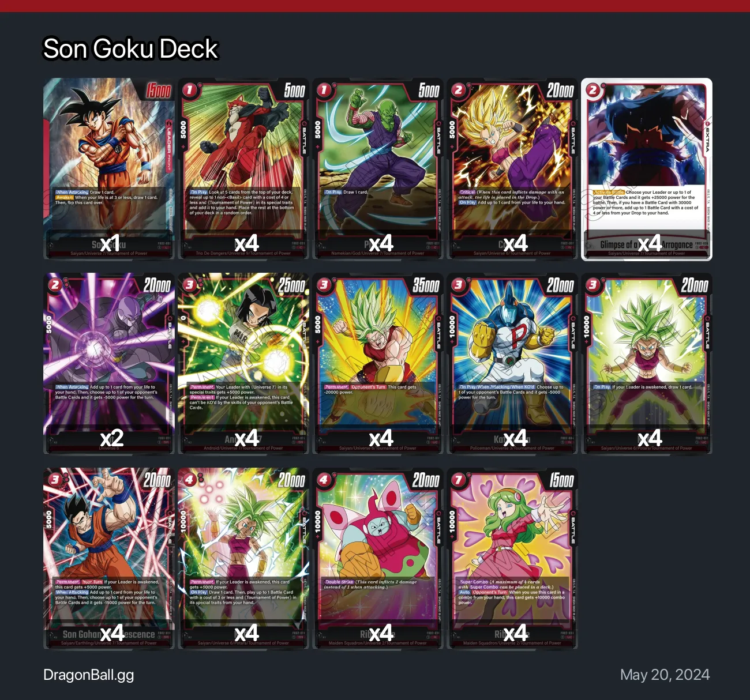750x700 pixels.
Task: Click cost 2 badge on Glimpse of Arrogance
Action: tap(593, 90)
